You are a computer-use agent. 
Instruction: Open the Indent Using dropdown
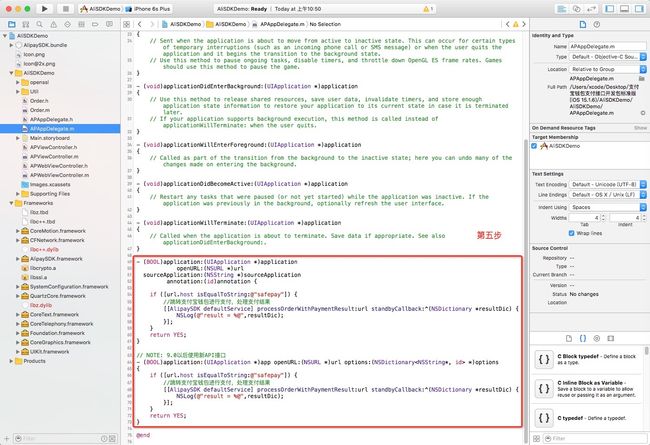click(x=607, y=207)
